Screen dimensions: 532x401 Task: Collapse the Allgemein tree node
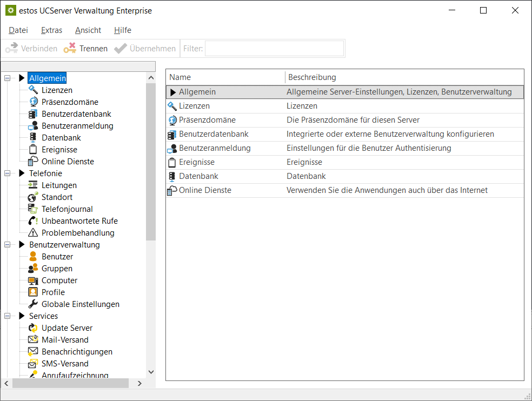(8, 78)
